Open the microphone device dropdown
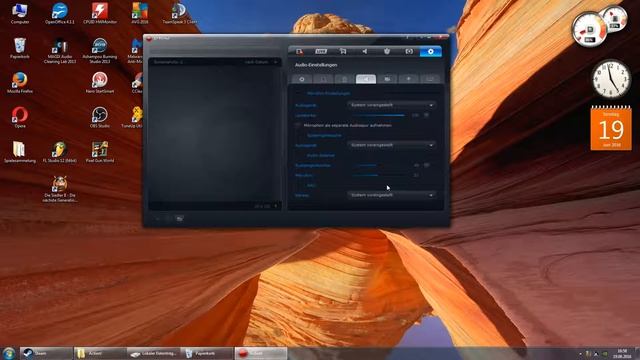This screenshot has width=640, height=360. (x=391, y=105)
